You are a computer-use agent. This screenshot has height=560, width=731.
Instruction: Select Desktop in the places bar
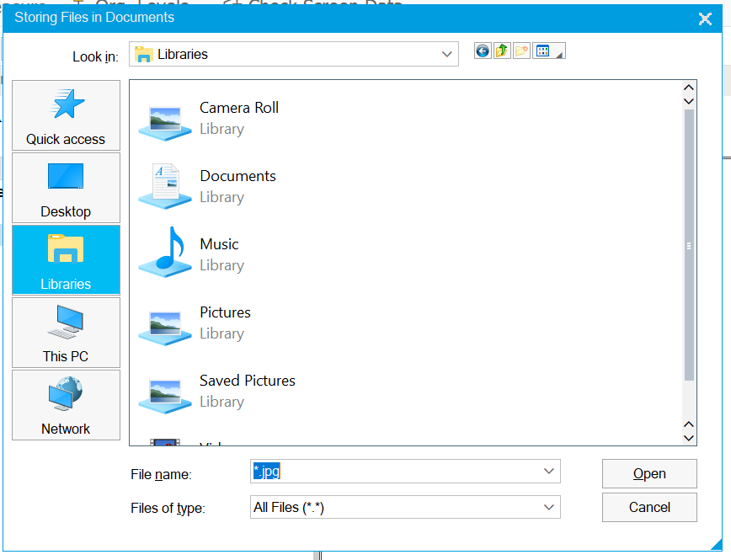tap(66, 188)
